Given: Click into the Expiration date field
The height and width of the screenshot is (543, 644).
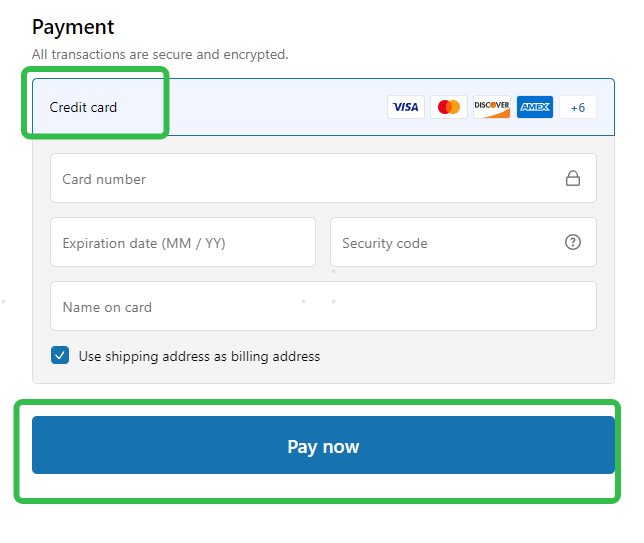Looking at the screenshot, I should click(182, 243).
